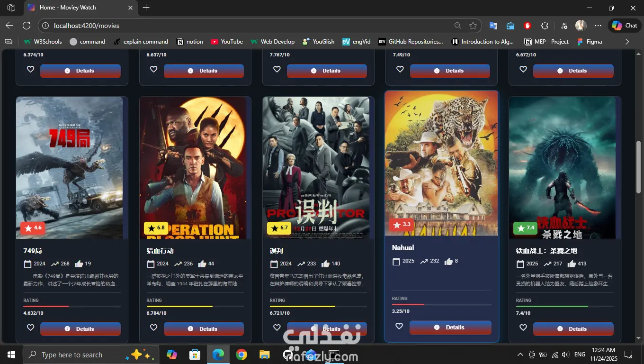Click the Nahual movie poster
This screenshot has height=364, width=644.
click(x=441, y=163)
